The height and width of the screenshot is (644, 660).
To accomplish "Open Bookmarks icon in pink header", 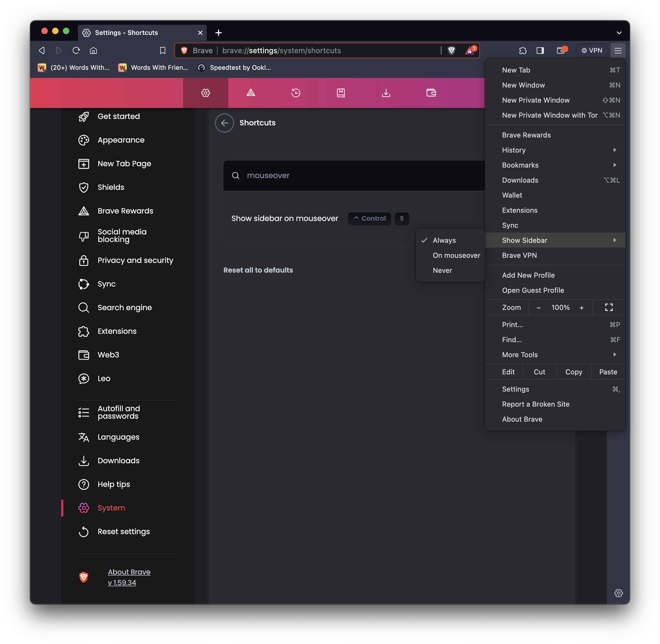I will point(341,93).
